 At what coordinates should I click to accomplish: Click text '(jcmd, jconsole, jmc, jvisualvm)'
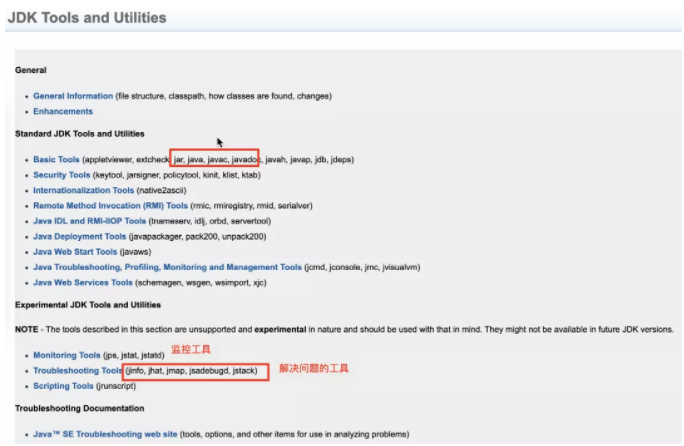(362, 267)
